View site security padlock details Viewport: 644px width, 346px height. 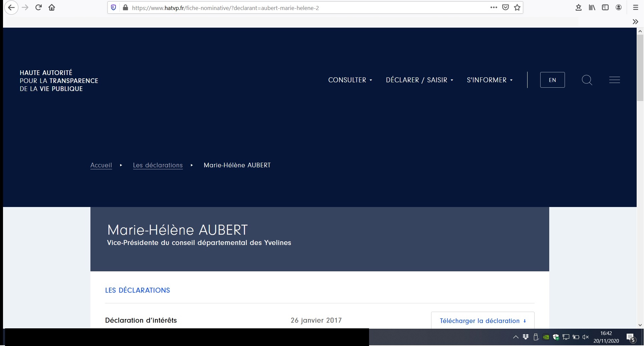[125, 8]
